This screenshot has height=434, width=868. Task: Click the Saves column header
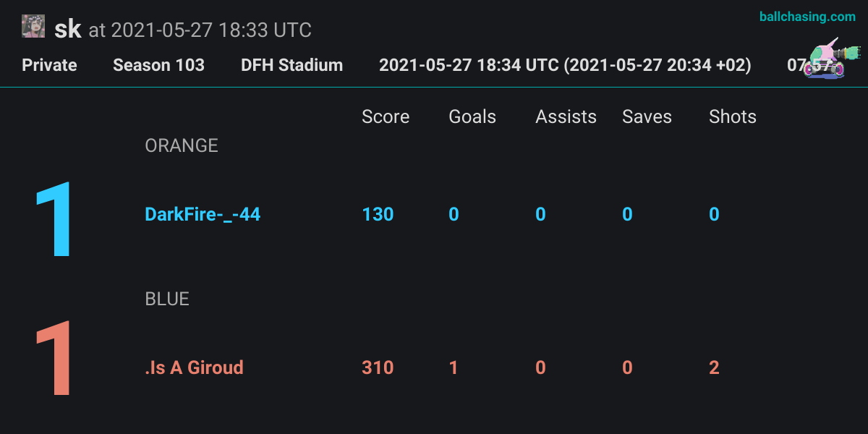click(647, 117)
